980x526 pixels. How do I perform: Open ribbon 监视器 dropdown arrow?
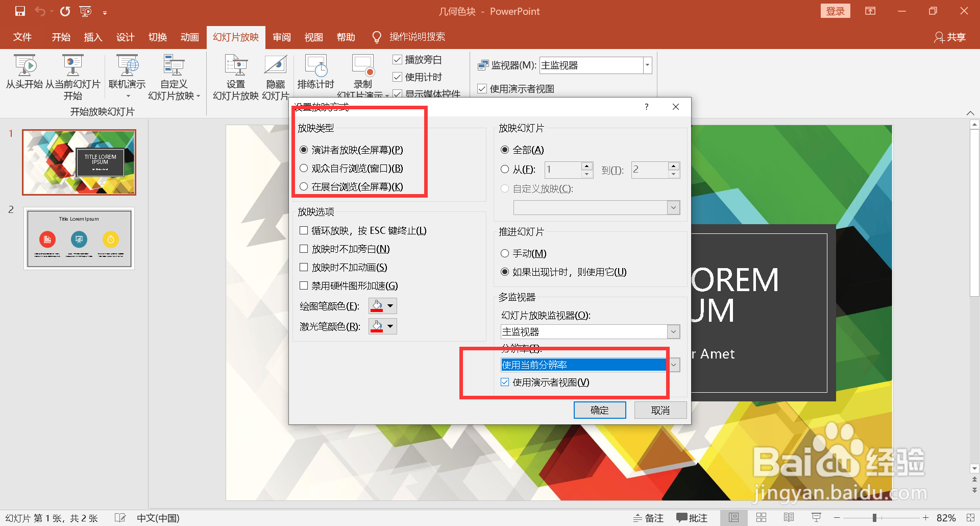tap(647, 65)
